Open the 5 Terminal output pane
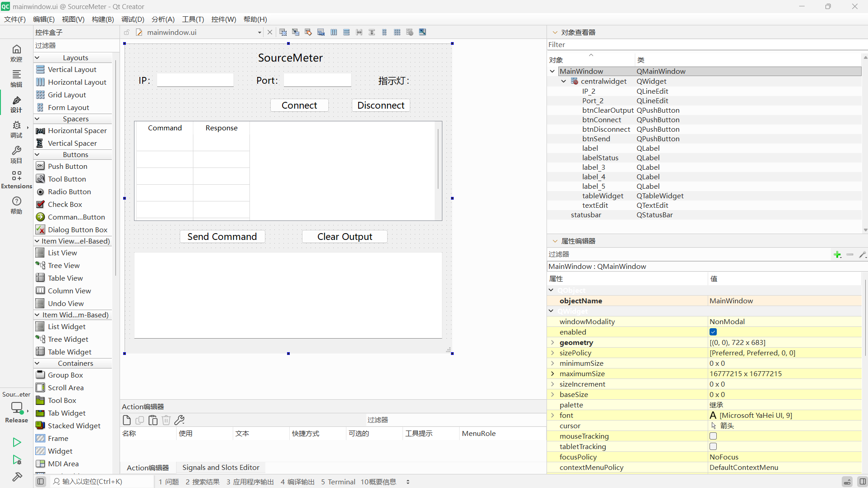Screen dimensions: 868x488 point(338,482)
